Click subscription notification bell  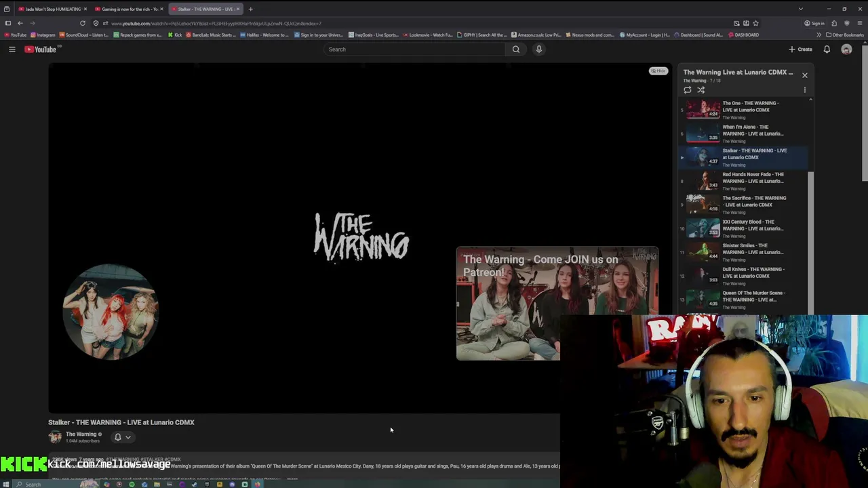click(x=117, y=437)
